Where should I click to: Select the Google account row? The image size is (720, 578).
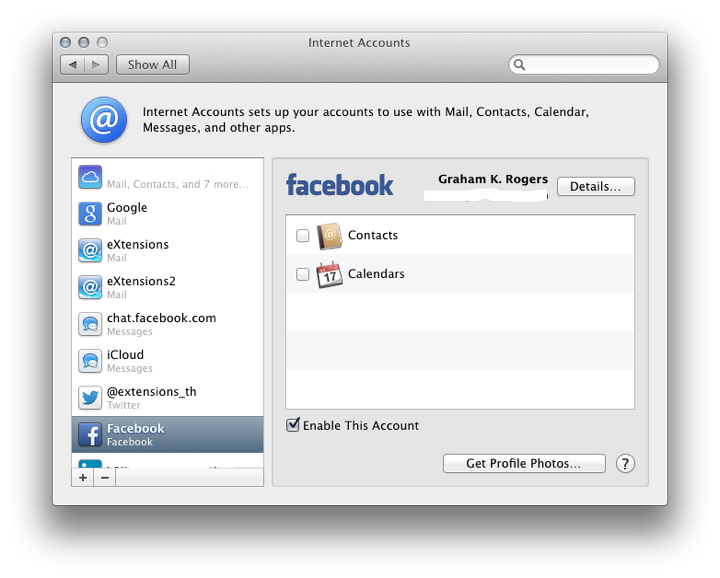coord(168,214)
